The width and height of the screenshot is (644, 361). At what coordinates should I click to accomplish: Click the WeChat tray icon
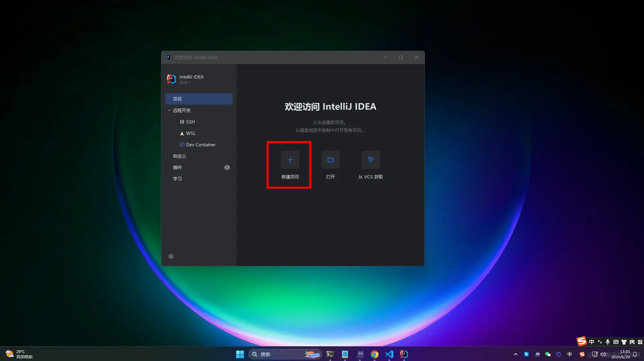pyautogui.click(x=548, y=354)
